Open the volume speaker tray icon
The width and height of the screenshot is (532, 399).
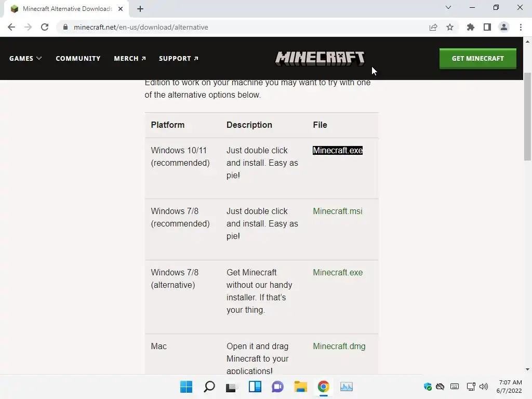484,387
